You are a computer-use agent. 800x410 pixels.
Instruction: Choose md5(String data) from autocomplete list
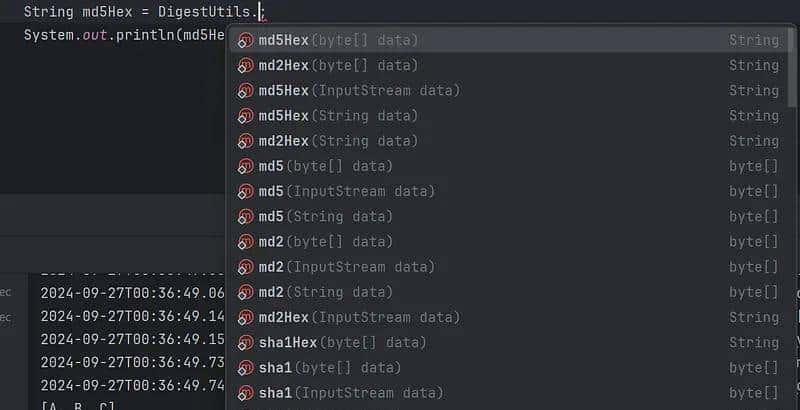325,216
